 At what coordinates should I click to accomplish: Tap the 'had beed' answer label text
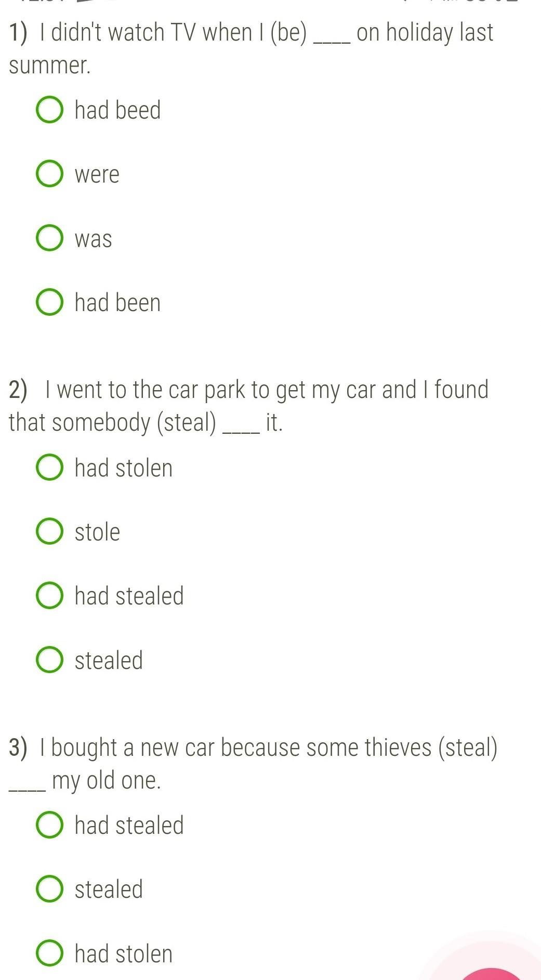pyautogui.click(x=118, y=110)
